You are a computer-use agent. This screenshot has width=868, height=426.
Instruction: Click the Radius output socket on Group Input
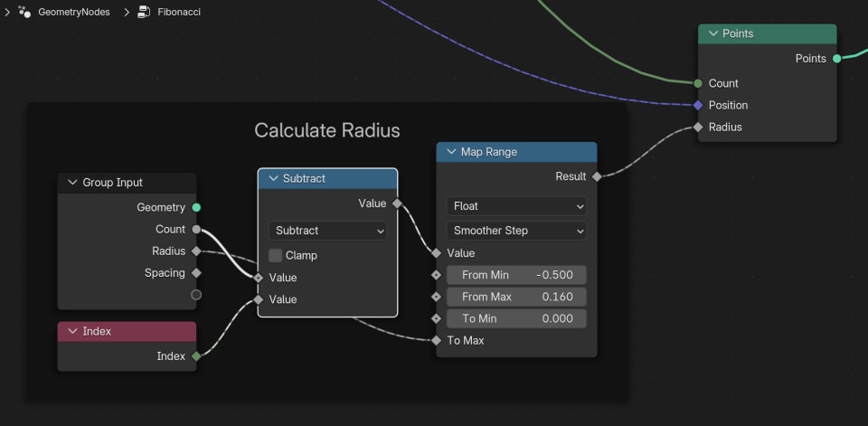[x=196, y=251]
